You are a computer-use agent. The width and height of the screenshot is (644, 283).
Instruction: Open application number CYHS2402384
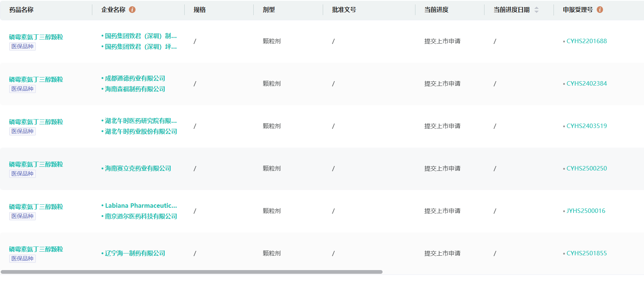(x=586, y=84)
